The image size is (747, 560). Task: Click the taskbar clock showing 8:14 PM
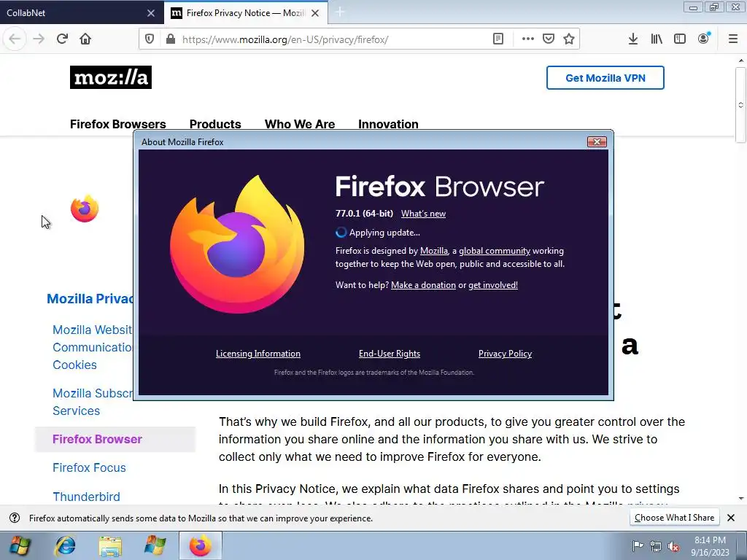[710, 546]
